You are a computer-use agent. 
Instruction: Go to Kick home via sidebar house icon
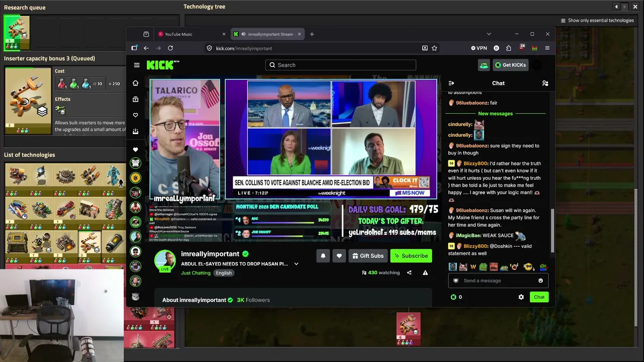tap(135, 83)
